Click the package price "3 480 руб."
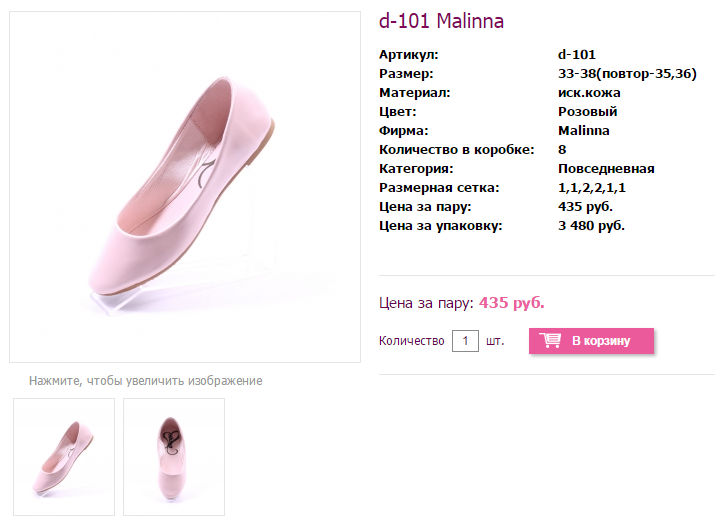 pos(591,226)
